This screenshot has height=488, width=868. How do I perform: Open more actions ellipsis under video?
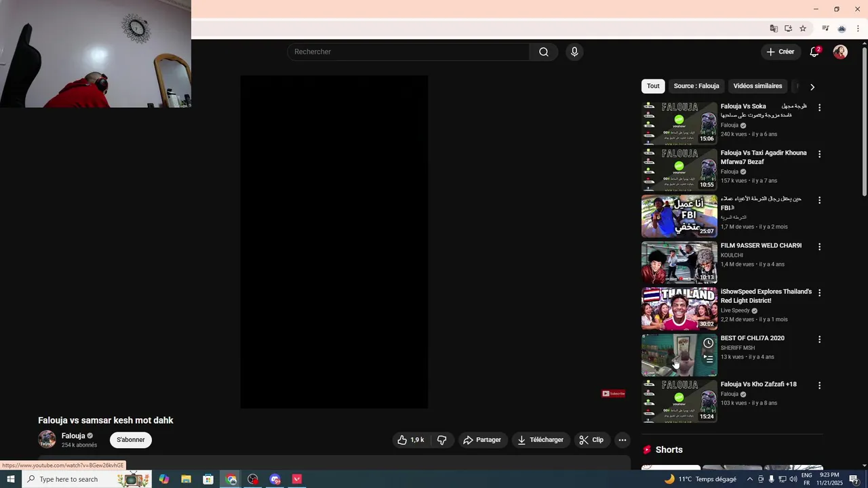(x=623, y=440)
